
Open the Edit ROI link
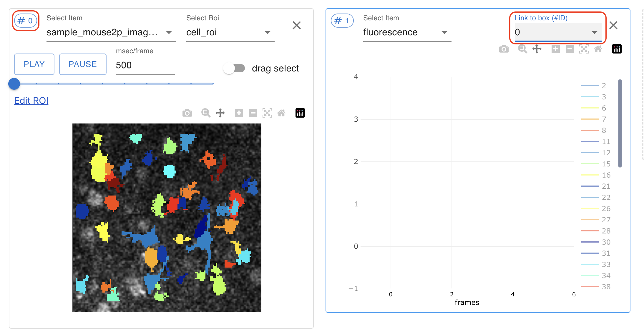click(x=31, y=101)
